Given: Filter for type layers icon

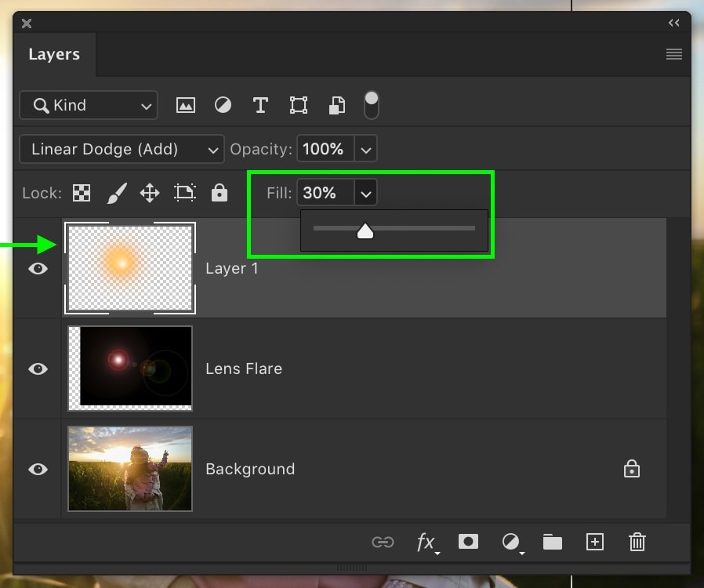Looking at the screenshot, I should [260, 106].
